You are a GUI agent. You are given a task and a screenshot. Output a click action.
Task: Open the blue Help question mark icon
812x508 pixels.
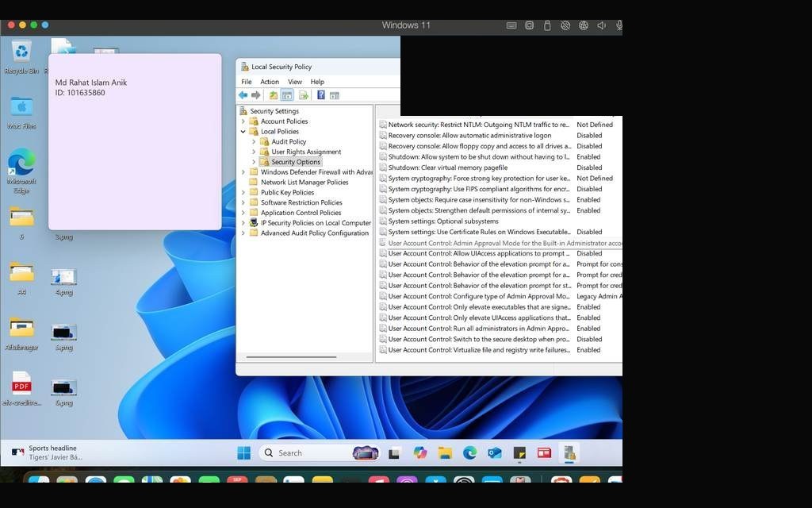(320, 95)
